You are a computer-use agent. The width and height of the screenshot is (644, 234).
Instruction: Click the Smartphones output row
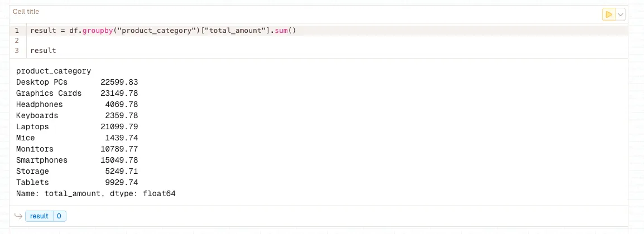point(76,160)
